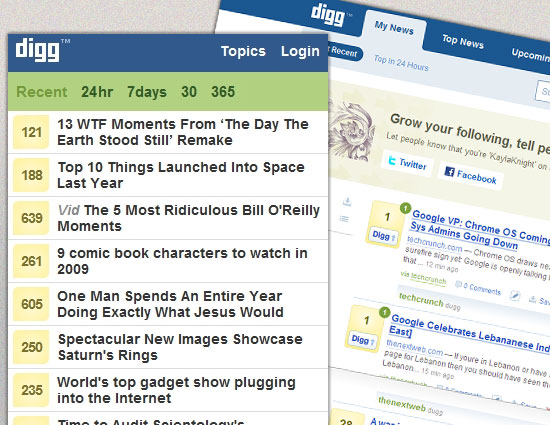550x425 pixels.
Task: Open 'World's top gadget show' story
Action: [x=176, y=390]
